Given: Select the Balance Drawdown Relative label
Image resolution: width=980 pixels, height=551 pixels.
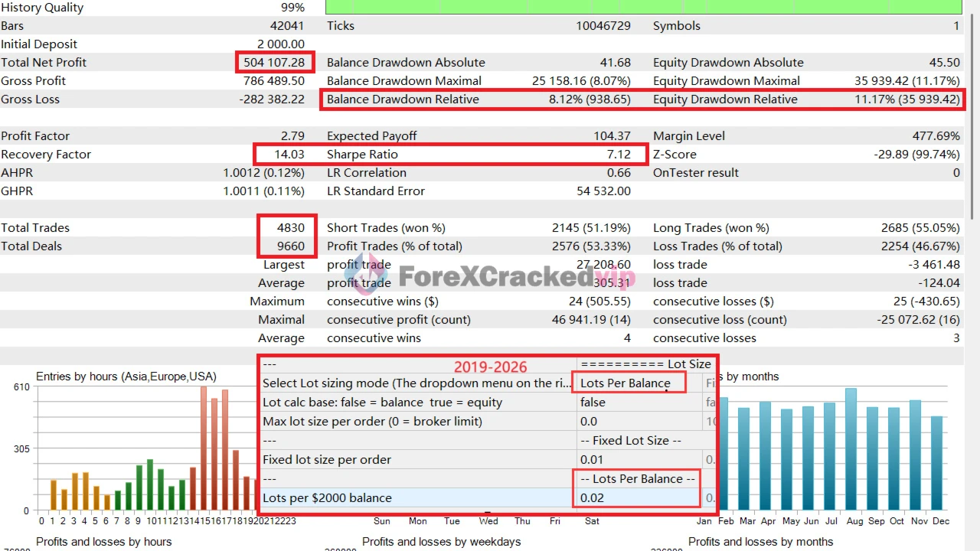Looking at the screenshot, I should (403, 99).
